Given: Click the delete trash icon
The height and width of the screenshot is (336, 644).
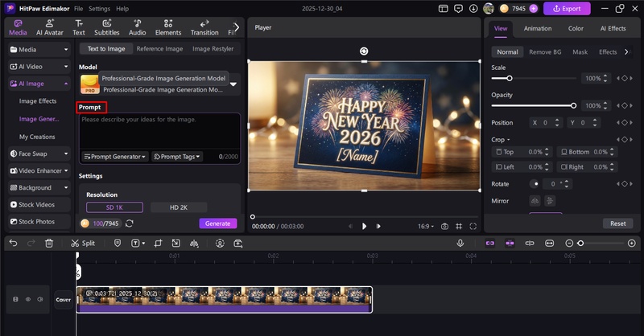Looking at the screenshot, I should point(49,244).
